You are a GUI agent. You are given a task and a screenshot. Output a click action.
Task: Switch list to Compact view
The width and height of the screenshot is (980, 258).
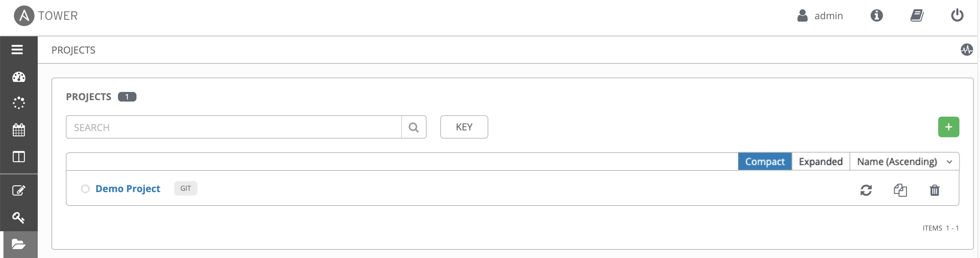pyautogui.click(x=765, y=162)
